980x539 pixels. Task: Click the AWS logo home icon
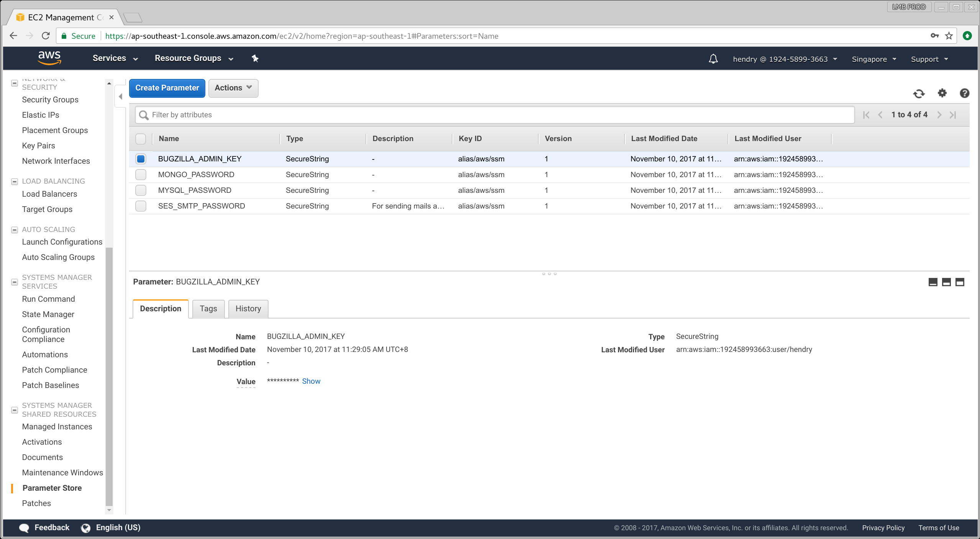(49, 58)
